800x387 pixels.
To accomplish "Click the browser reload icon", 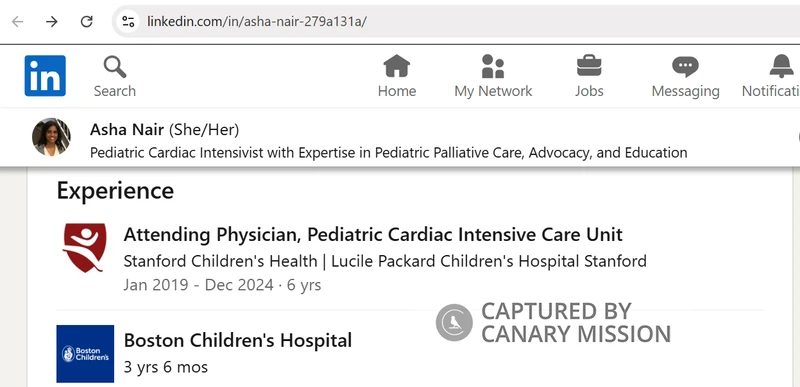I will tap(87, 21).
